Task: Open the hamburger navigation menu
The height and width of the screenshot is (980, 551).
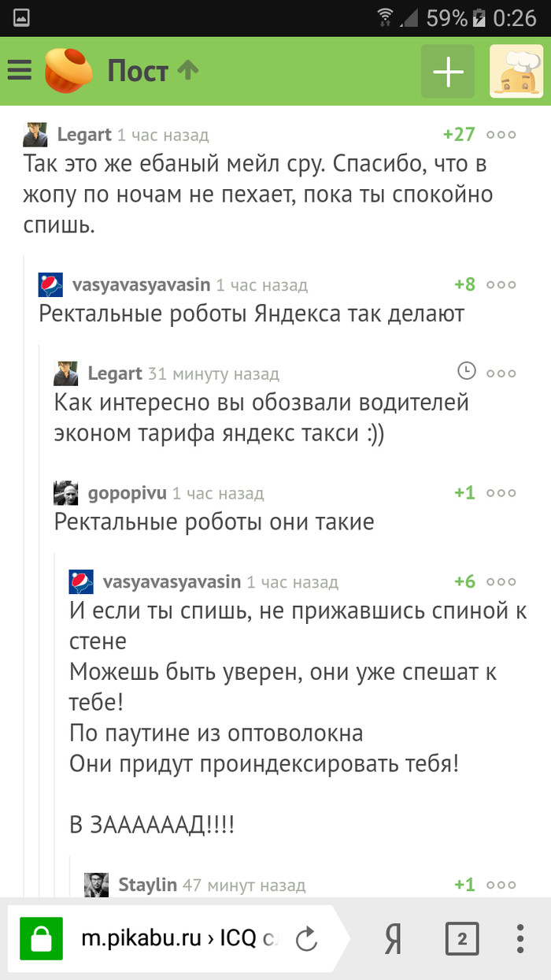Action: click(x=19, y=69)
